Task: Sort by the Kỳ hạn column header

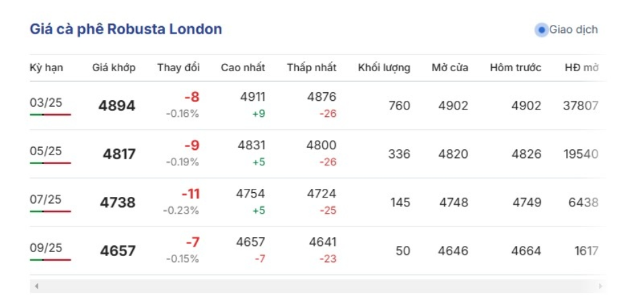Action: click(x=45, y=68)
